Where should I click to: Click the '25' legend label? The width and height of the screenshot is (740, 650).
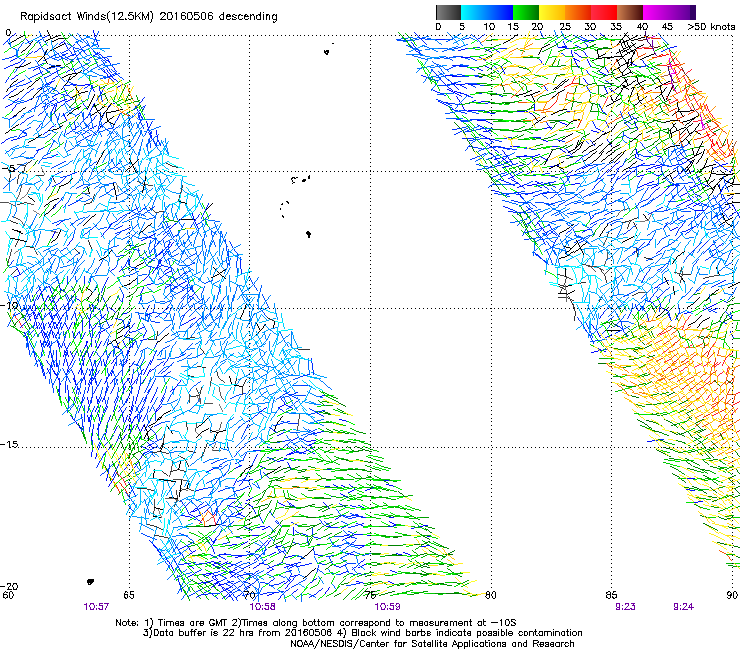click(565, 27)
